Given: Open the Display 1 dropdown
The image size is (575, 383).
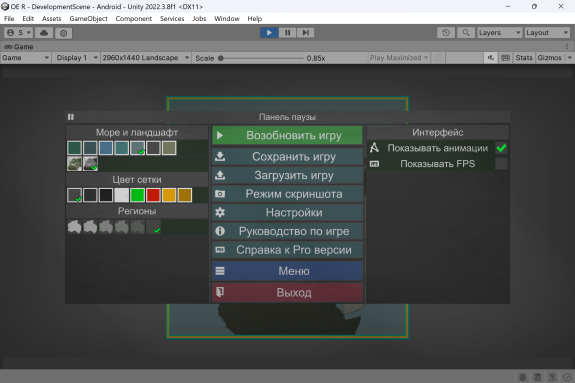Looking at the screenshot, I should tap(76, 58).
